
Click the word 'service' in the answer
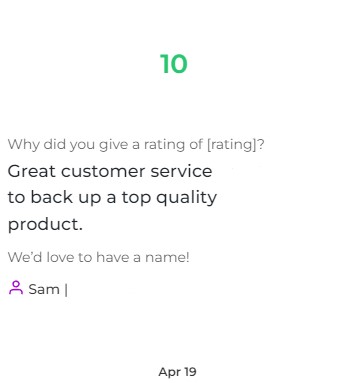pyautogui.click(x=181, y=171)
